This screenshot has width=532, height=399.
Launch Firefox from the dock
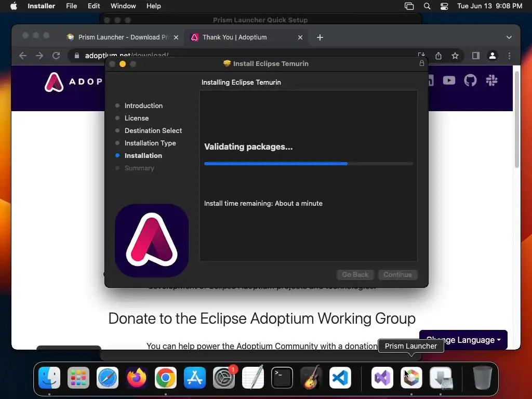(x=137, y=378)
